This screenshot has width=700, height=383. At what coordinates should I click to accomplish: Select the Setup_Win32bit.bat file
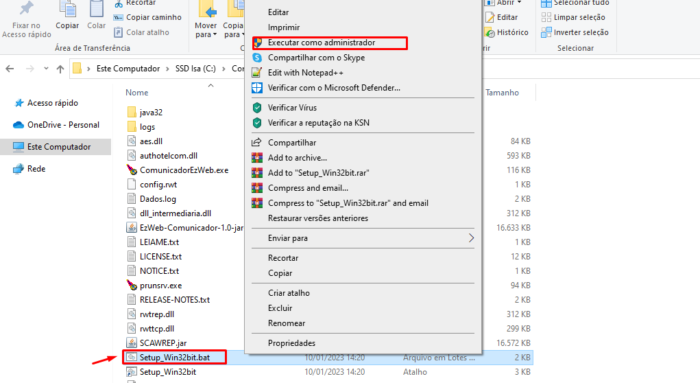[175, 357]
